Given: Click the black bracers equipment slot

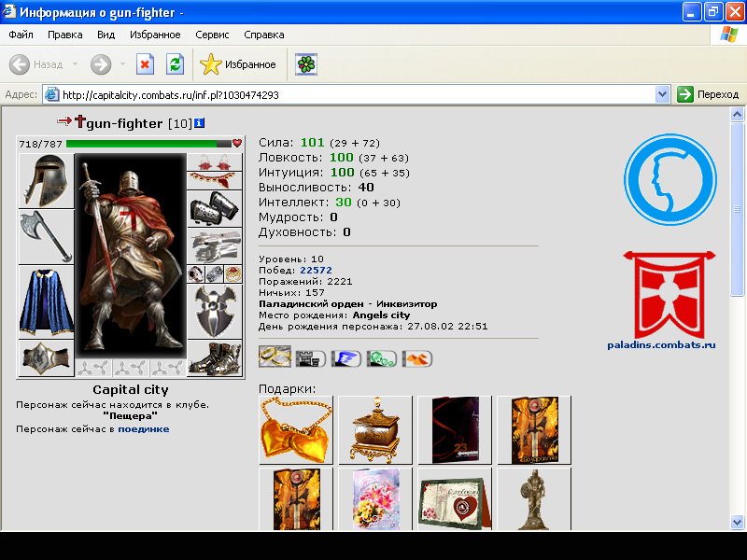Looking at the screenshot, I should 215,208.
